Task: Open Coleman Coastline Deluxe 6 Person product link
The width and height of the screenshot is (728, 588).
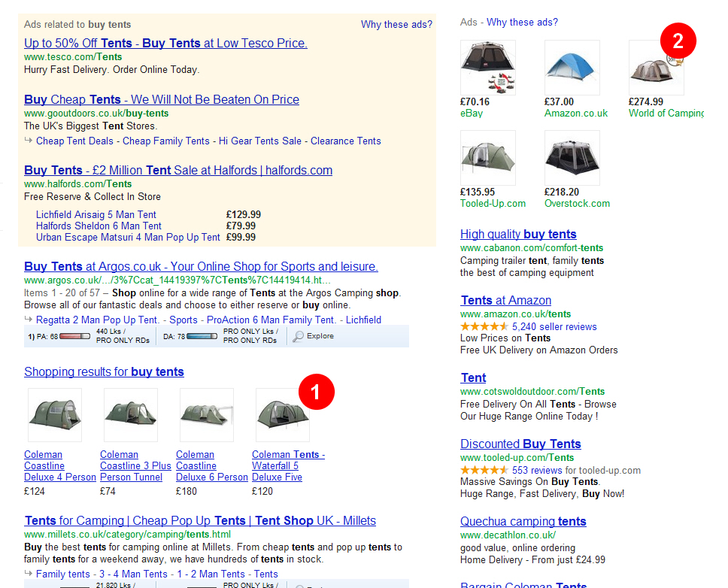Action: 212,466
